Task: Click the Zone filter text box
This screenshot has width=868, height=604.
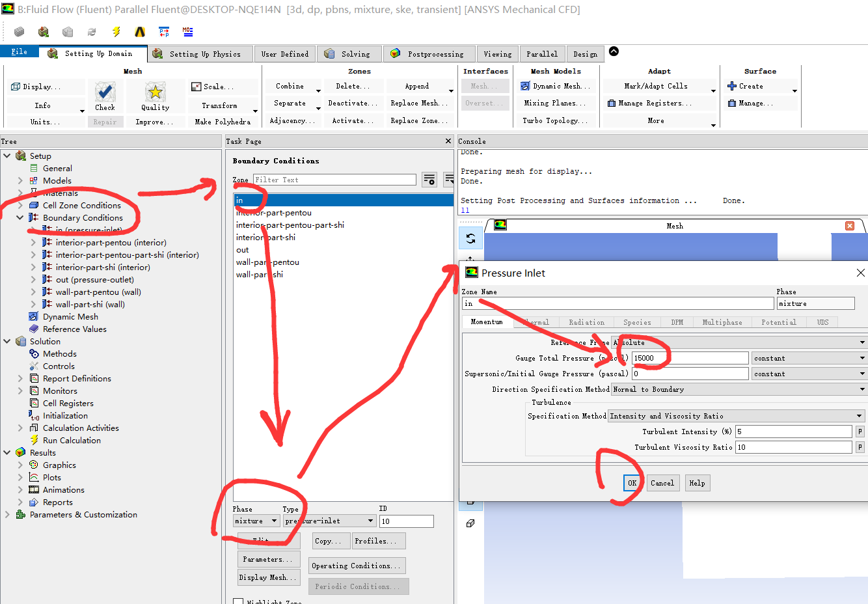Action: tap(334, 180)
